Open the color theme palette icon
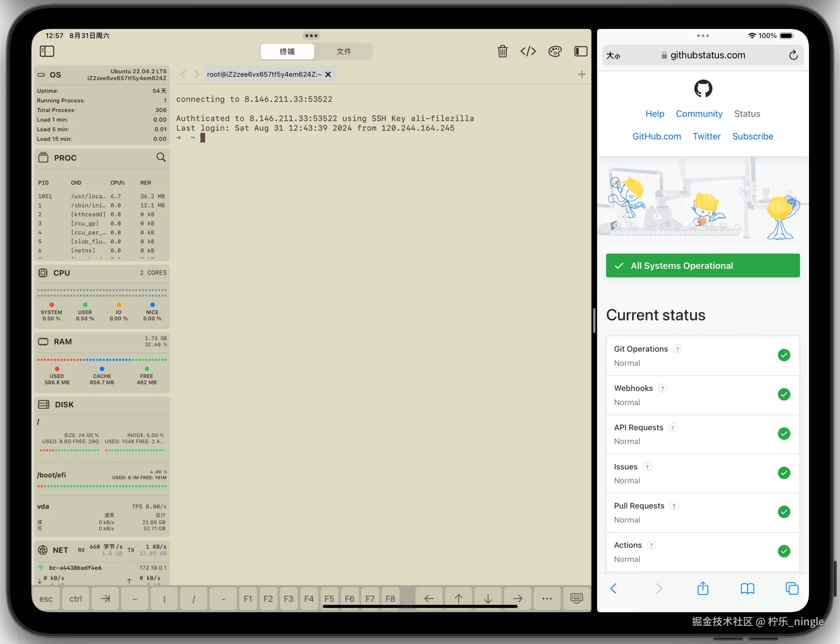Viewport: 840px width, 644px height. [555, 51]
